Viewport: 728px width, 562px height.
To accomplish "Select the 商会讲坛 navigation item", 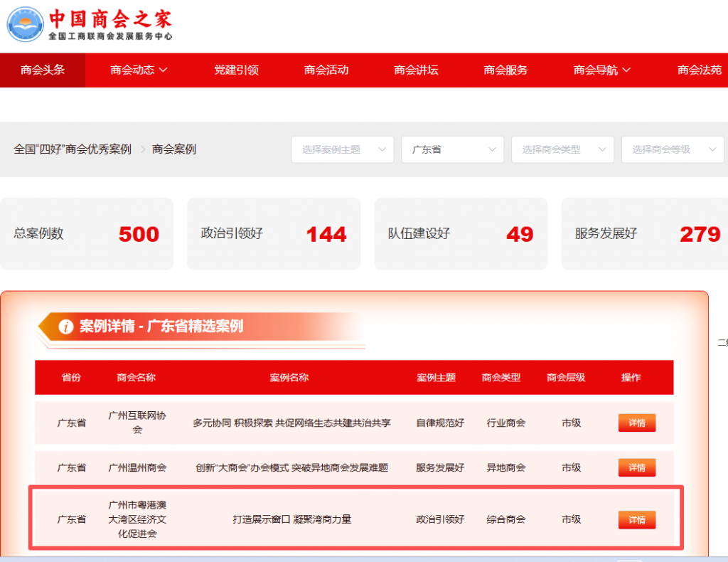I will [416, 70].
